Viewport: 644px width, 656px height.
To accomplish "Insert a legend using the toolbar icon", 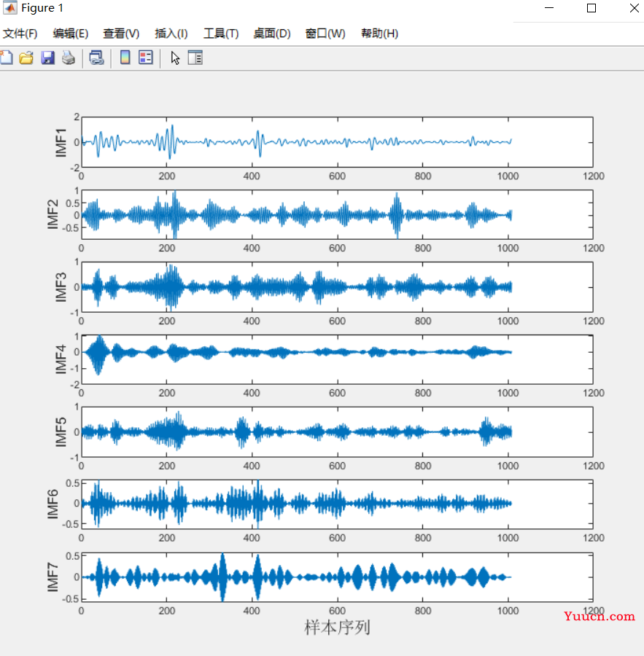I will click(146, 58).
